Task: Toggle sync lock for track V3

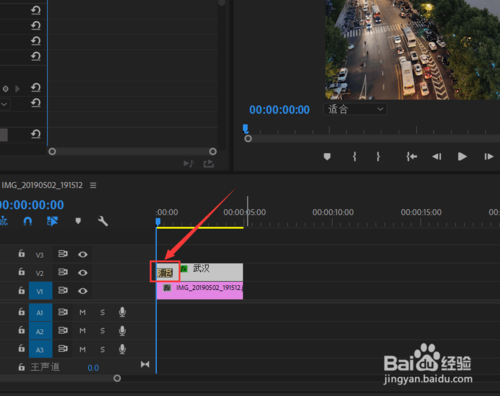Action: [x=63, y=254]
